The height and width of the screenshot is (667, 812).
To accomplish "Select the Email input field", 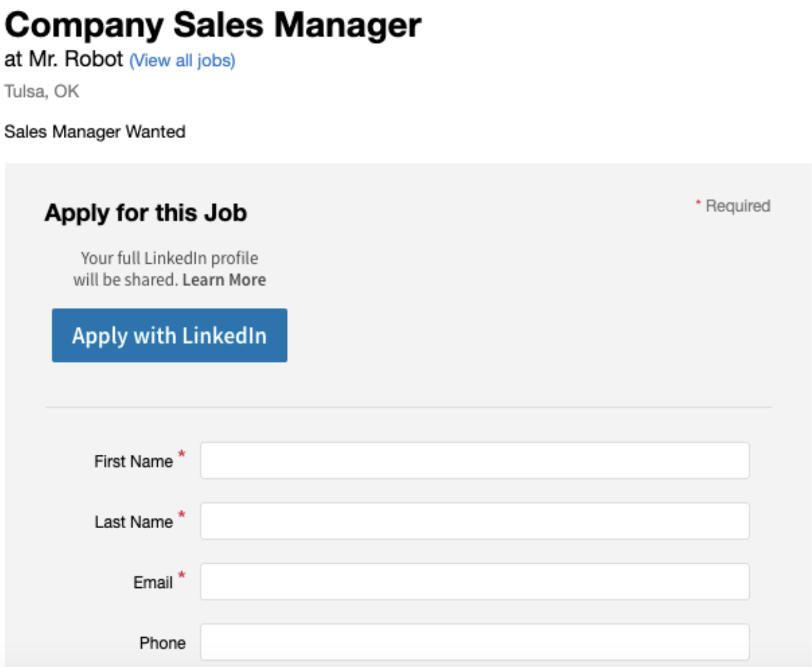I will 474,582.
